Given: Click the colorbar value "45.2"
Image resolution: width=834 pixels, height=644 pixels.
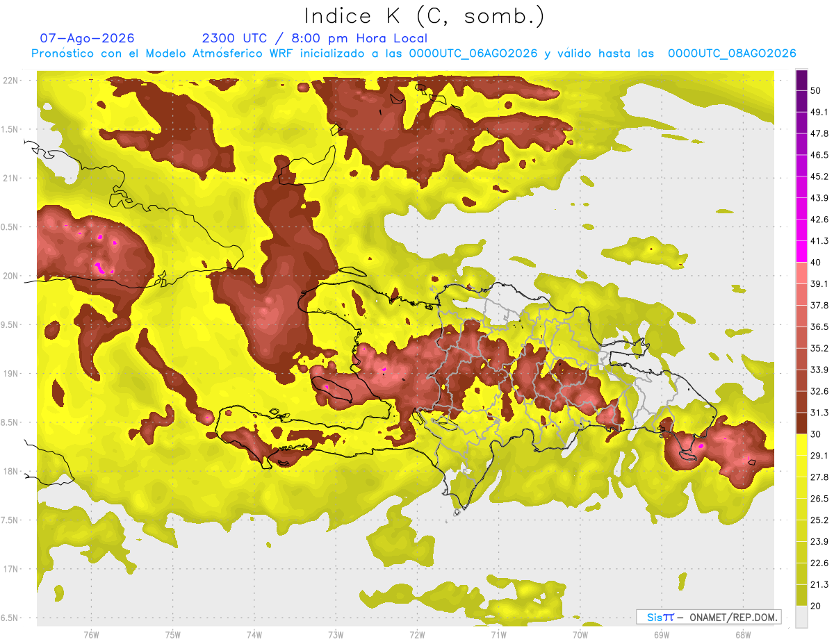Looking at the screenshot, I should click(x=819, y=176).
